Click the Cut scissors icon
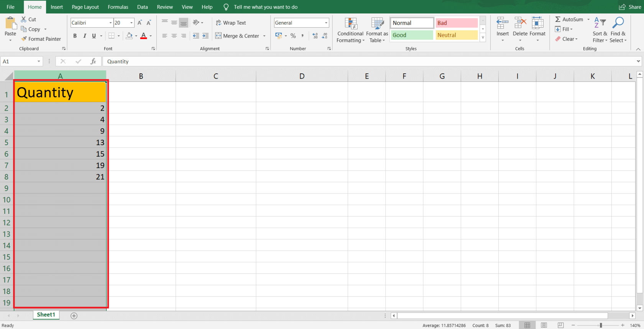644x329 pixels. [x=24, y=19]
